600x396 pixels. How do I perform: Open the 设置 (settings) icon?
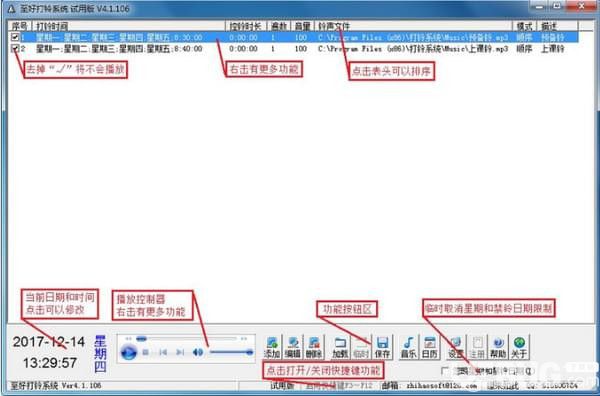click(455, 347)
